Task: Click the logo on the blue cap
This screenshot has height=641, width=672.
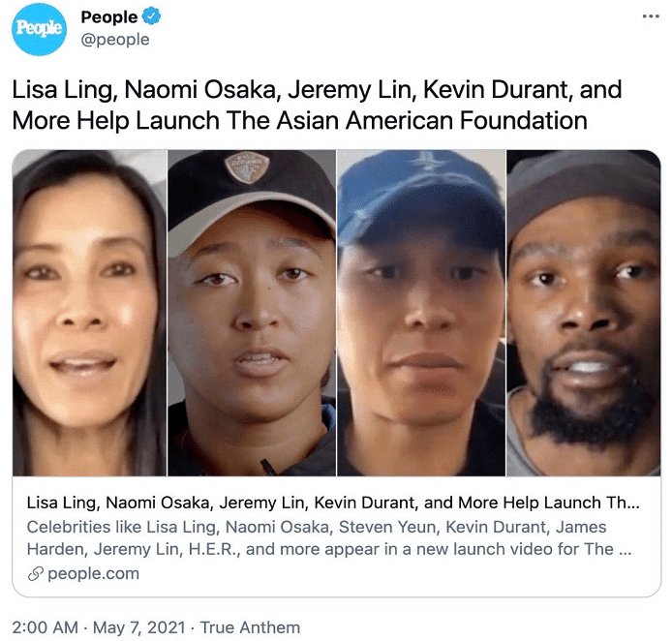Action: [429, 162]
